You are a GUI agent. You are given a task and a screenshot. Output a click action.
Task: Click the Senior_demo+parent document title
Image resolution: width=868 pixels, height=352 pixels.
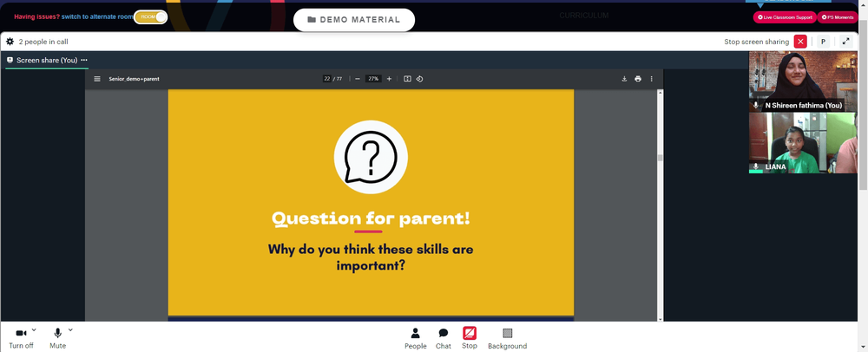click(x=134, y=79)
